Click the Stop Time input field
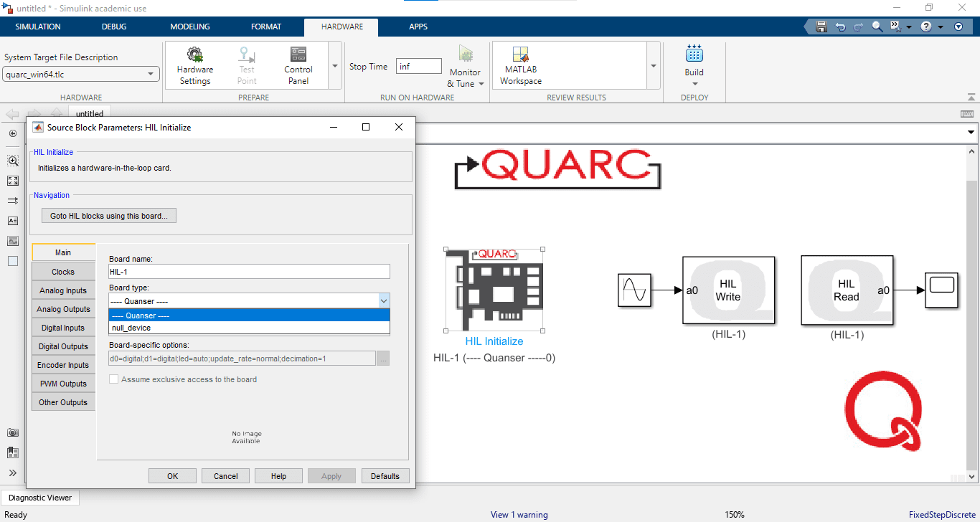 419,67
